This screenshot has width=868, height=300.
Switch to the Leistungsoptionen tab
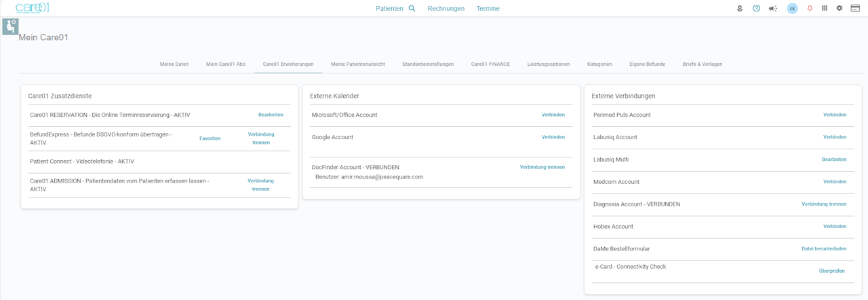[549, 64]
